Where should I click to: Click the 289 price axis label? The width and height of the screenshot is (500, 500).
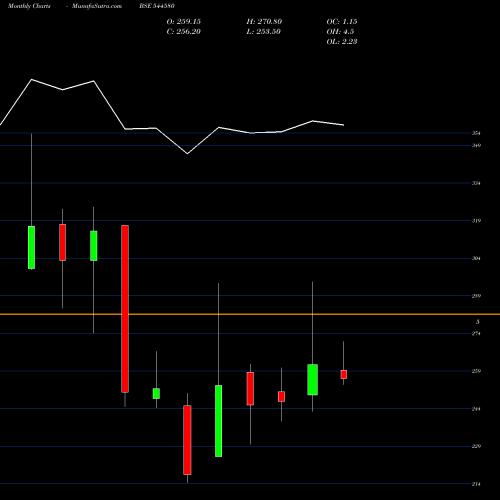(x=476, y=296)
